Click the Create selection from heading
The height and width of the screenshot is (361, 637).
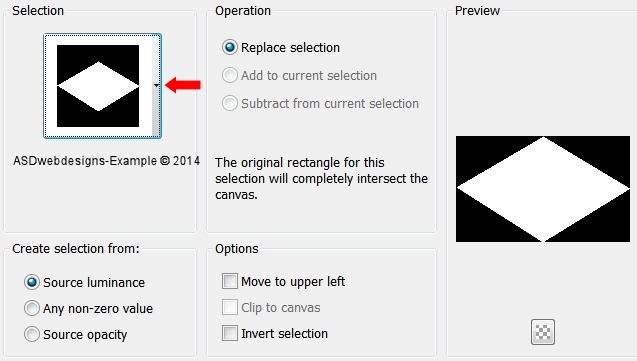pyautogui.click(x=76, y=249)
